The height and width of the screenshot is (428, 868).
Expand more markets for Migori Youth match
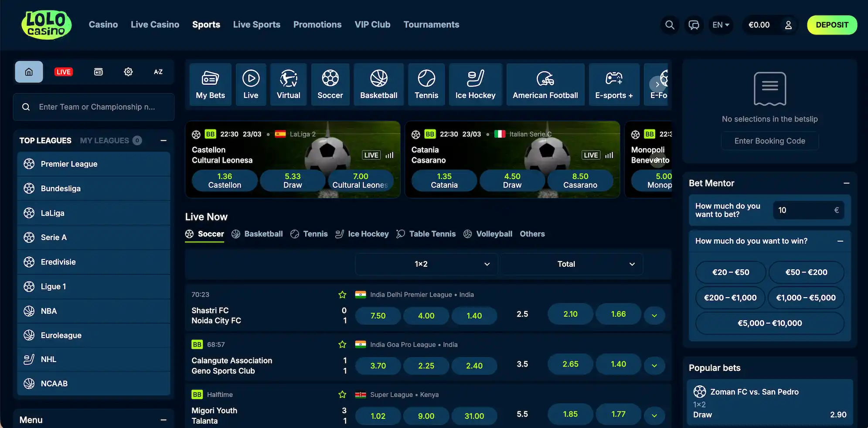654,416
